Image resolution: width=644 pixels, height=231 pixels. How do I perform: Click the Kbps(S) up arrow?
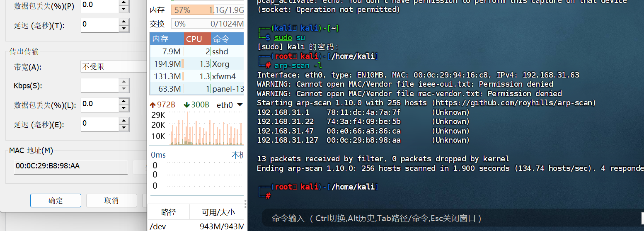[x=123, y=82]
